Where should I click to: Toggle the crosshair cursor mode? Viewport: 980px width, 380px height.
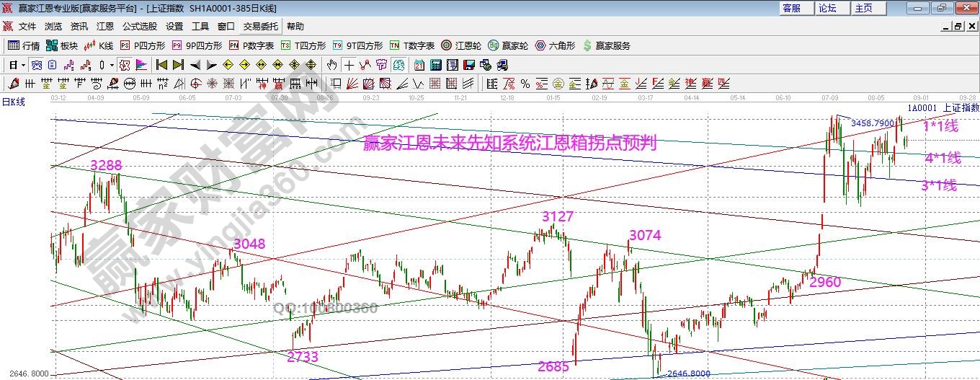349,65
